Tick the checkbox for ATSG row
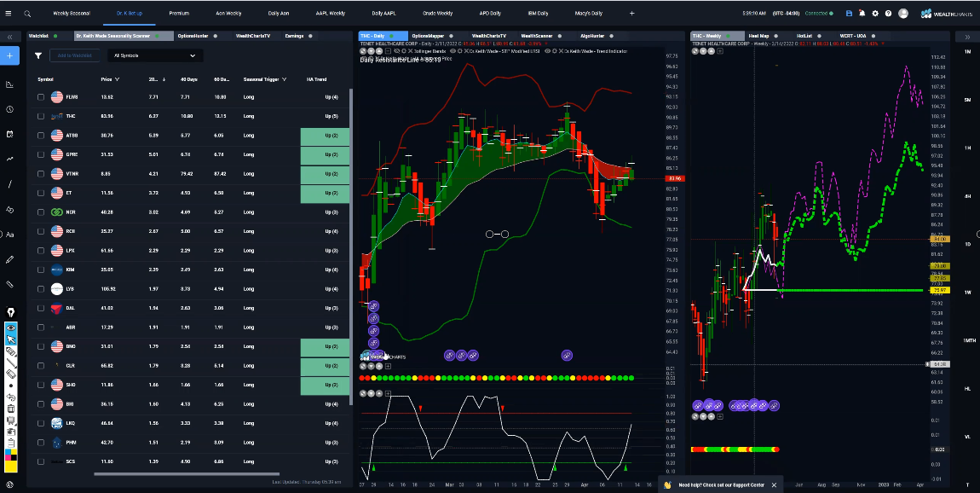980x493 pixels. [41, 135]
